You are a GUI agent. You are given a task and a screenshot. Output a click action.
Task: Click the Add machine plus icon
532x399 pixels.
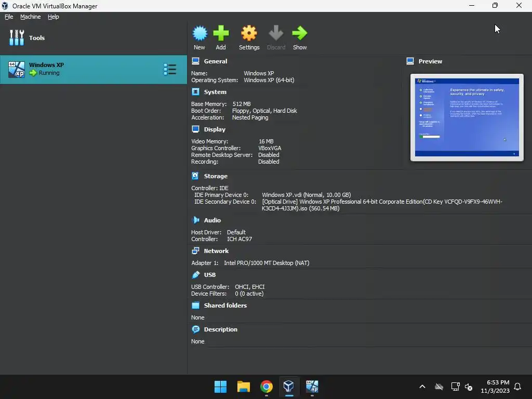pyautogui.click(x=221, y=33)
